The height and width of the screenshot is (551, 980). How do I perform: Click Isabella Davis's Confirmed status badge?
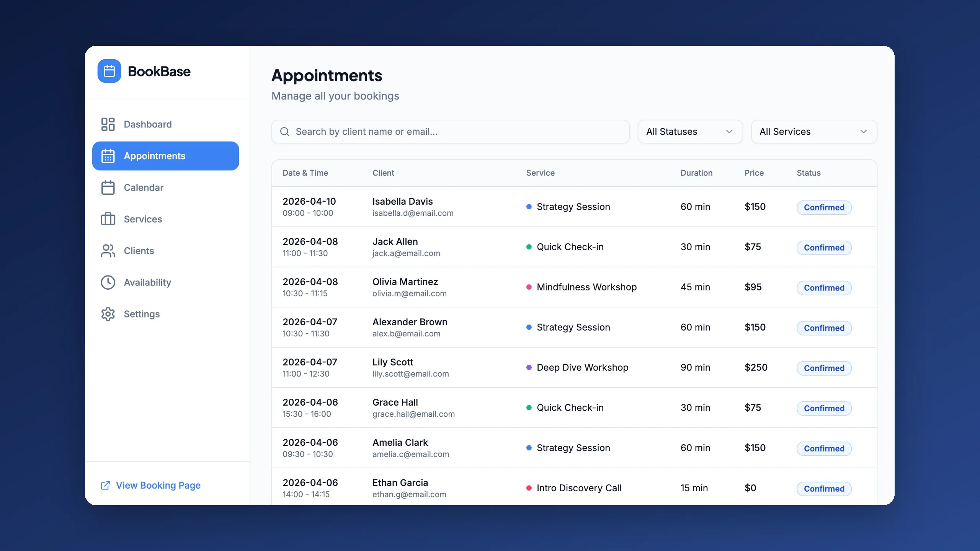click(824, 207)
